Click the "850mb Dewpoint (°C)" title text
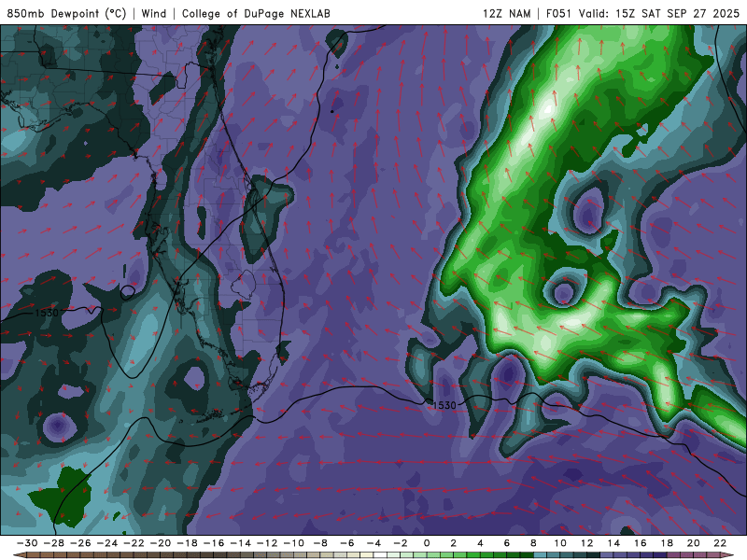 (x=66, y=14)
